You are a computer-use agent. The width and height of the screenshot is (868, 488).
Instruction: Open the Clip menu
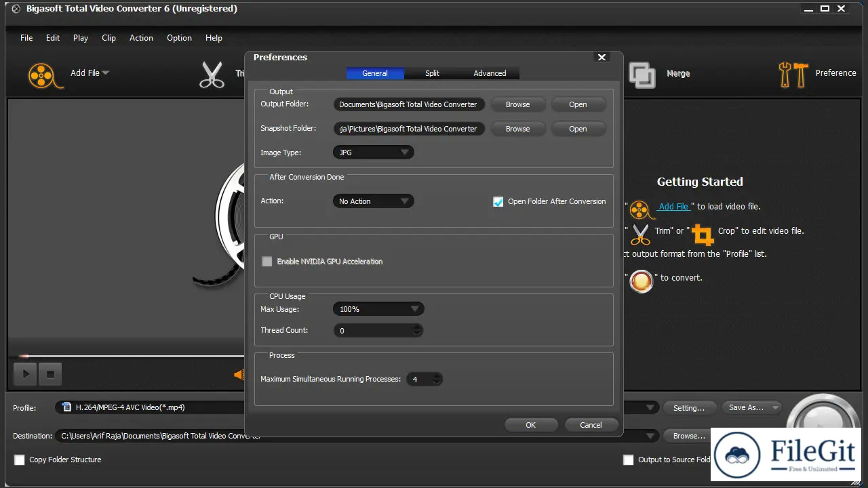tap(108, 38)
